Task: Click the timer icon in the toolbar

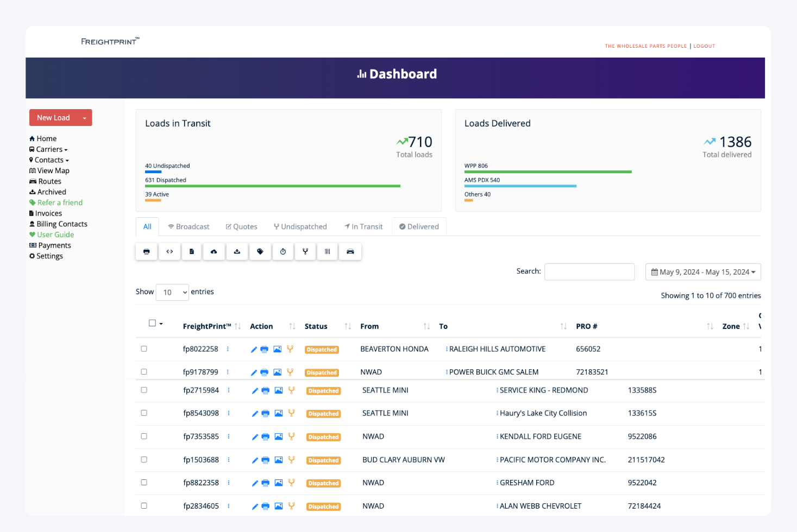Action: pos(283,251)
